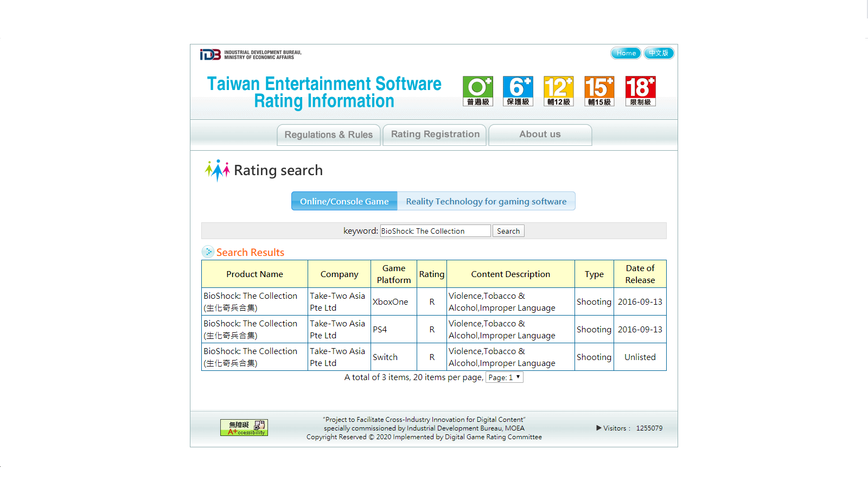Click the 18+ restricted rating icon

[x=641, y=91]
